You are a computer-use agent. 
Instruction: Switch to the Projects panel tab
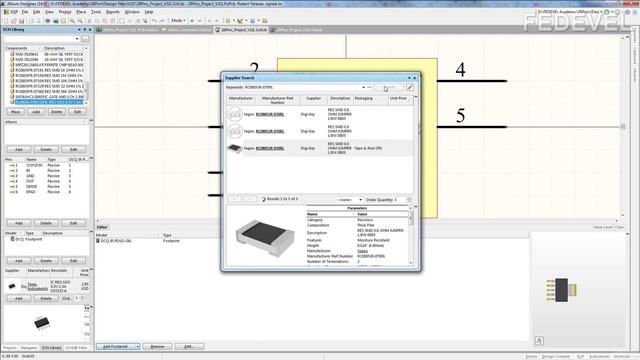[x=10, y=348]
